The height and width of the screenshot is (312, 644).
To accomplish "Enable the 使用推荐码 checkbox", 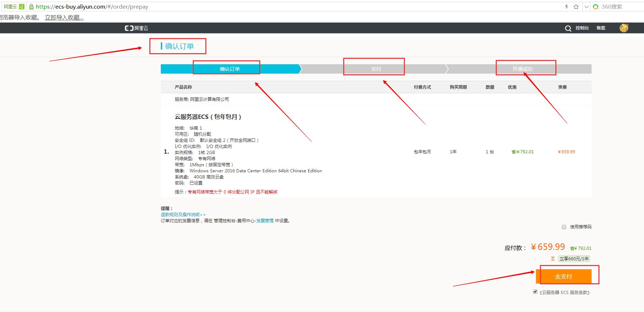I will tap(564, 227).
